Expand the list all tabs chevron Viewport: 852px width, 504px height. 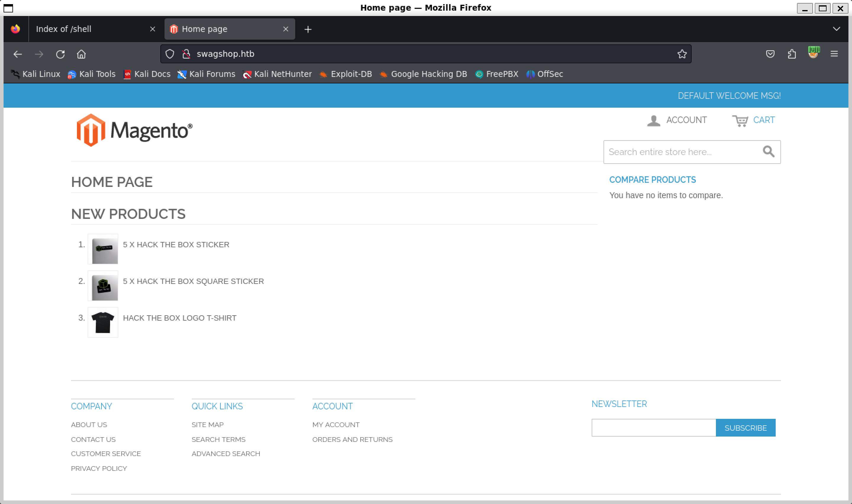coord(836,29)
